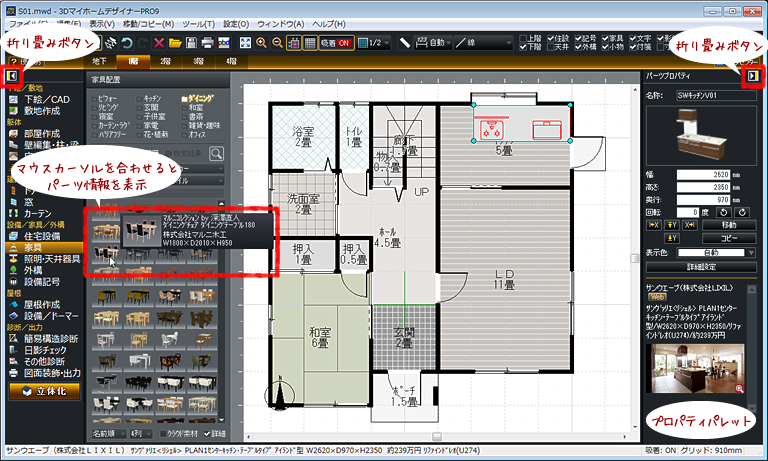Collapse the left navigation panel
Image resolution: width=768 pixels, height=461 pixels.
pos(11,76)
